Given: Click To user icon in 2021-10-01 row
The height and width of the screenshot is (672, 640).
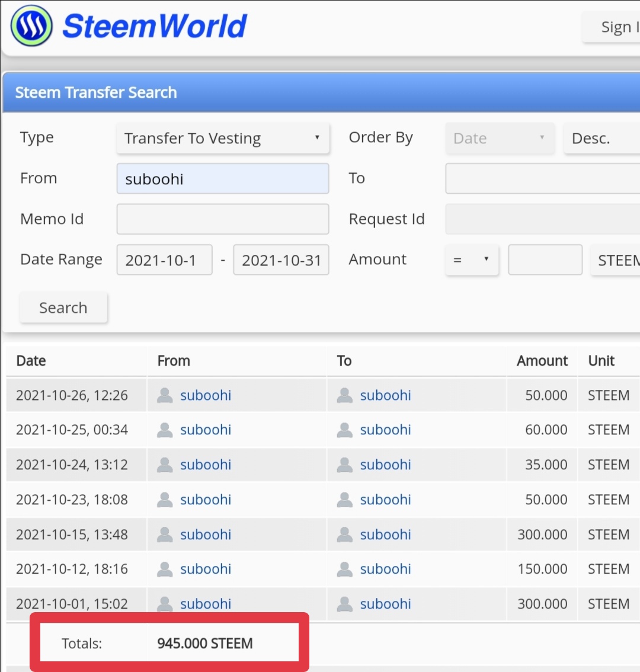Looking at the screenshot, I should pos(345,604).
